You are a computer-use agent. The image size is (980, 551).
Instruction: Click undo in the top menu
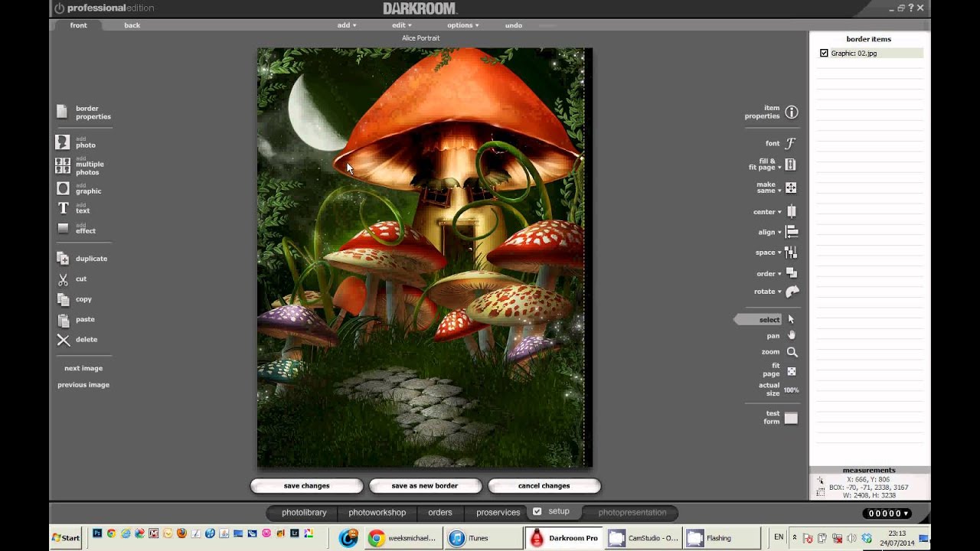(x=514, y=25)
